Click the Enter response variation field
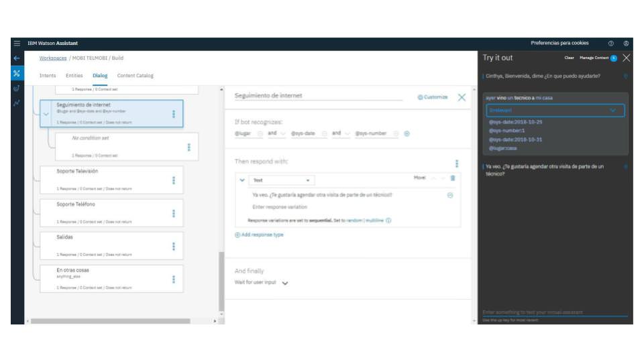 tap(280, 207)
